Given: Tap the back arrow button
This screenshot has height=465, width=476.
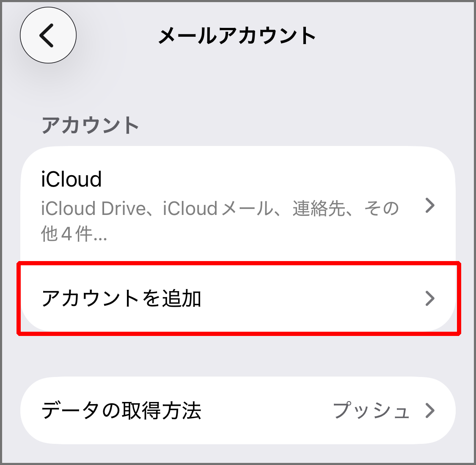Looking at the screenshot, I should (x=48, y=36).
